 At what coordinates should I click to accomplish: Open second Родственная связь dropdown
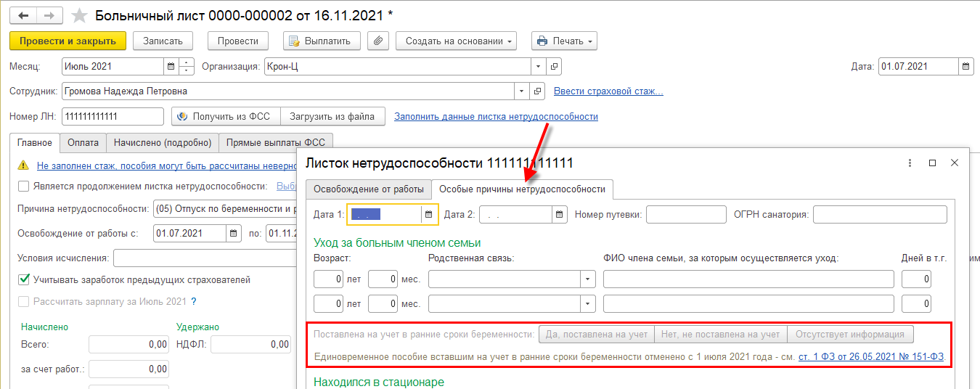click(x=588, y=303)
